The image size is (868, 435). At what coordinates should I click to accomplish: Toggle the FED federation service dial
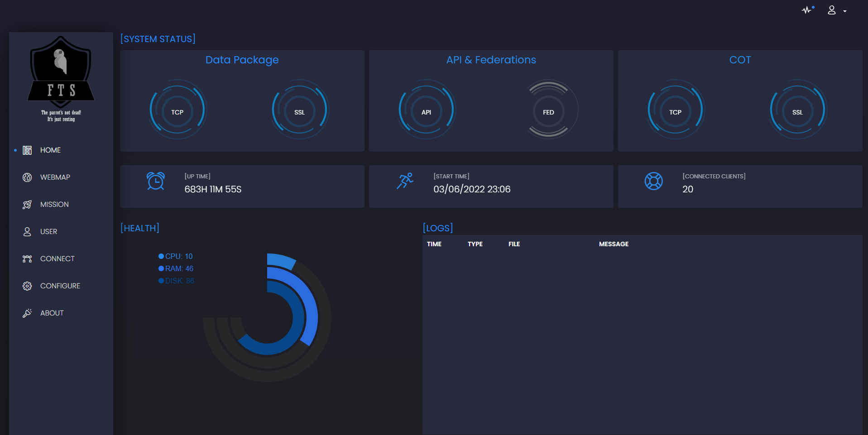(x=549, y=110)
